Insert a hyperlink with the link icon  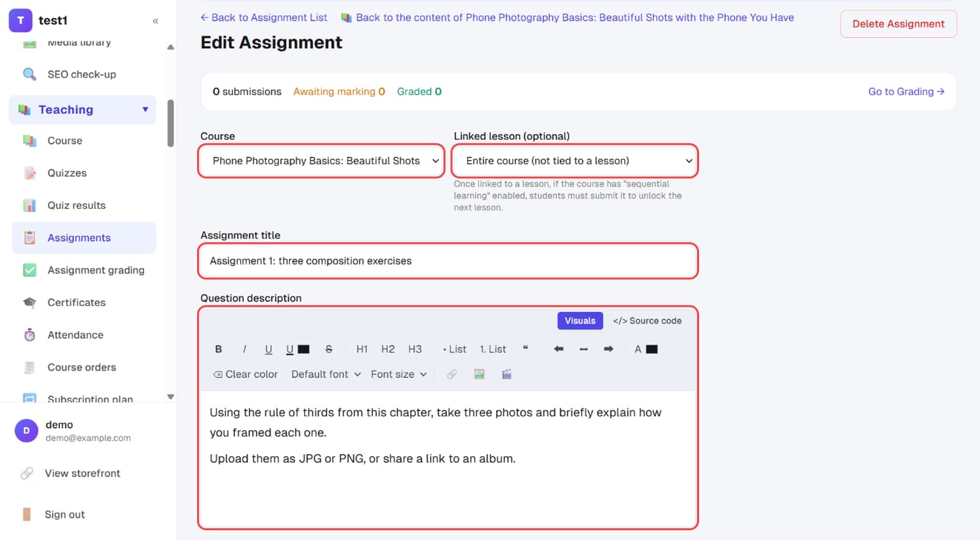point(451,374)
